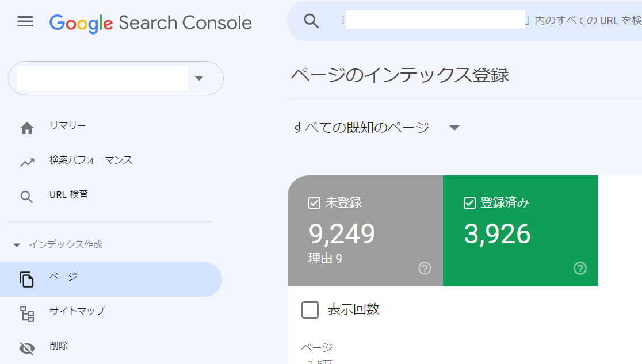
Task: Expand the すべての既知のページ filter dropdown
Action: [x=454, y=128]
